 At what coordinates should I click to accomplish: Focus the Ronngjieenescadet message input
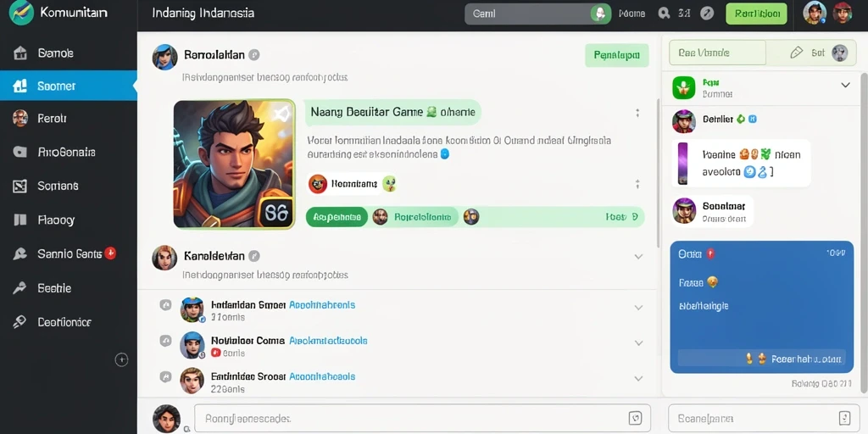point(422,418)
